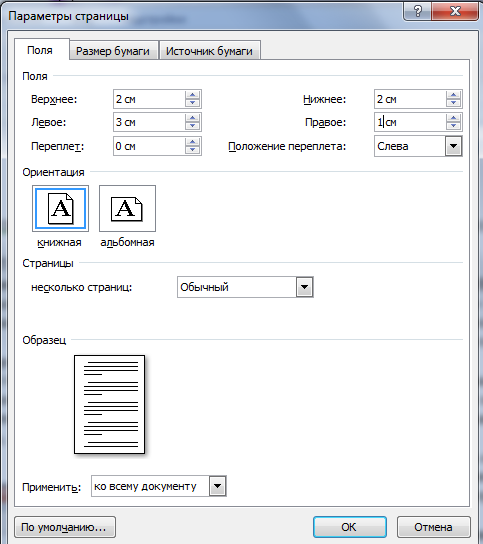
Task: Increase the Правое margin value
Action: (453, 118)
